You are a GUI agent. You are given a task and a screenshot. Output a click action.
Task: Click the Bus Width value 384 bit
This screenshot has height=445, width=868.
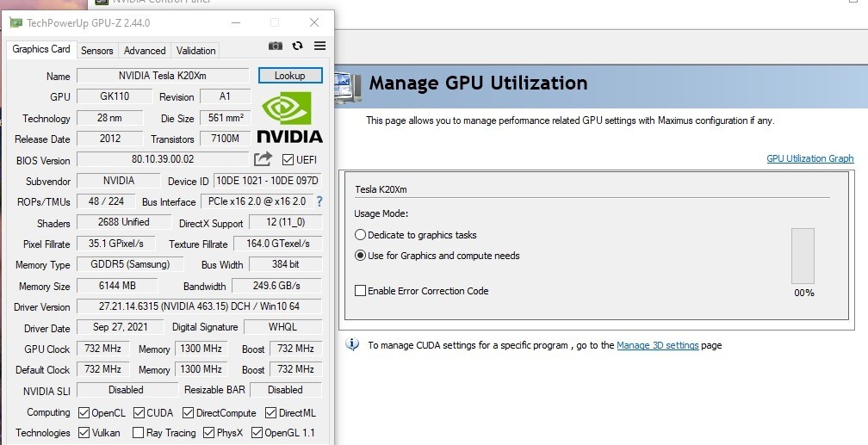(x=286, y=264)
